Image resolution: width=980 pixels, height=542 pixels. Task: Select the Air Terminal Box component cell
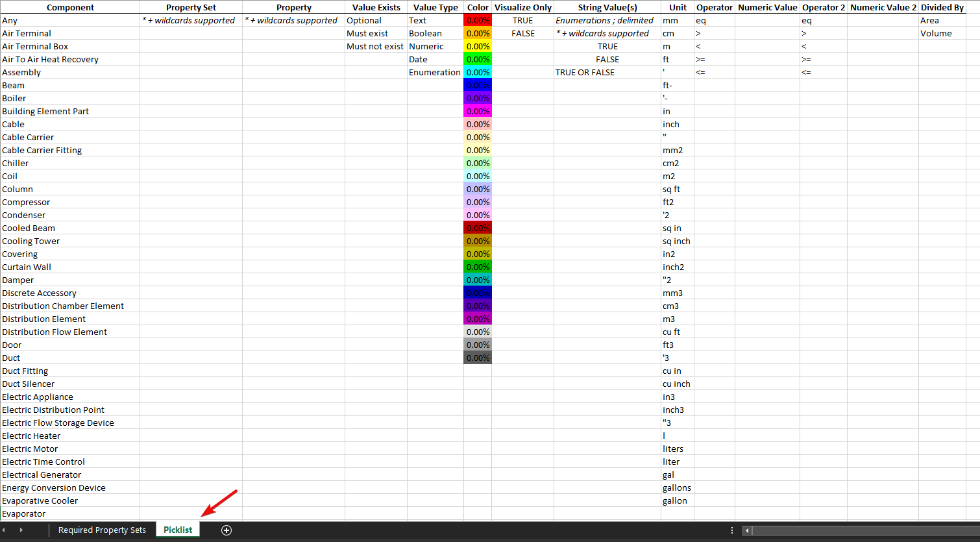70,46
